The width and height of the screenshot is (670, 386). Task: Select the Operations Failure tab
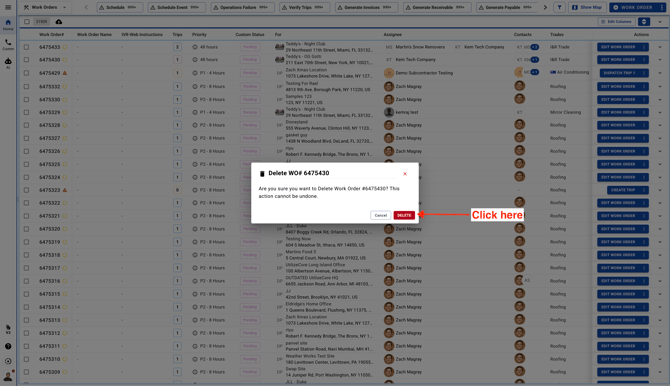click(242, 7)
